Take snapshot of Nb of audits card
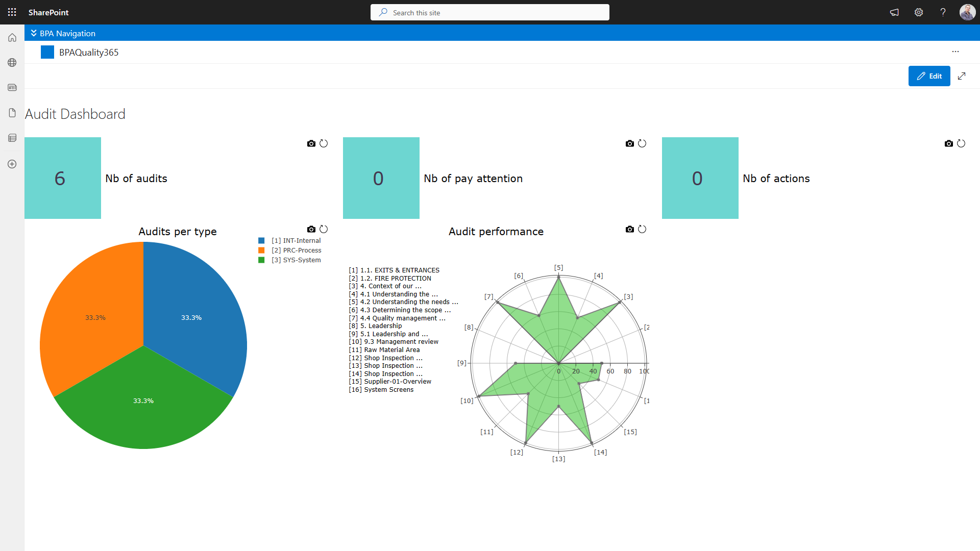Screen dimensions: 980x551 [x=311, y=143]
